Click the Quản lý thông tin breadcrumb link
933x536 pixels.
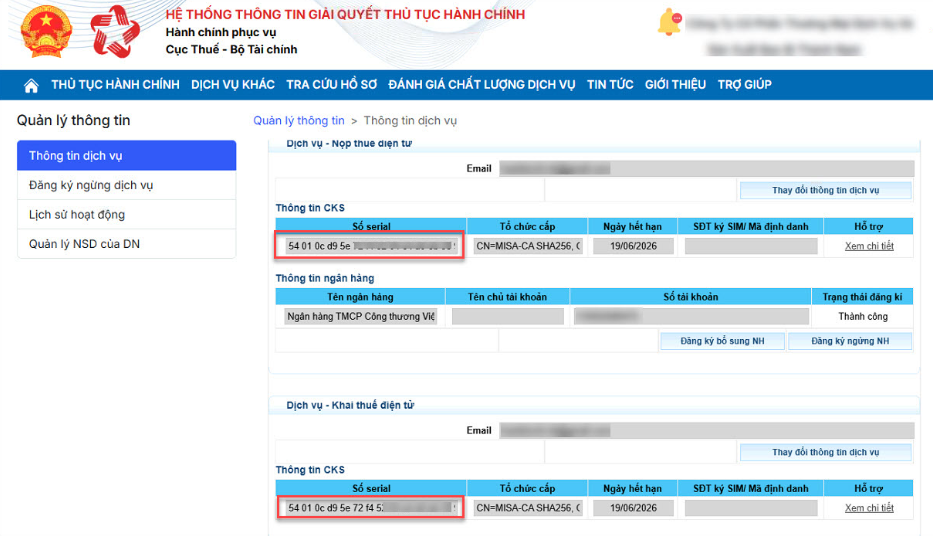(x=299, y=121)
